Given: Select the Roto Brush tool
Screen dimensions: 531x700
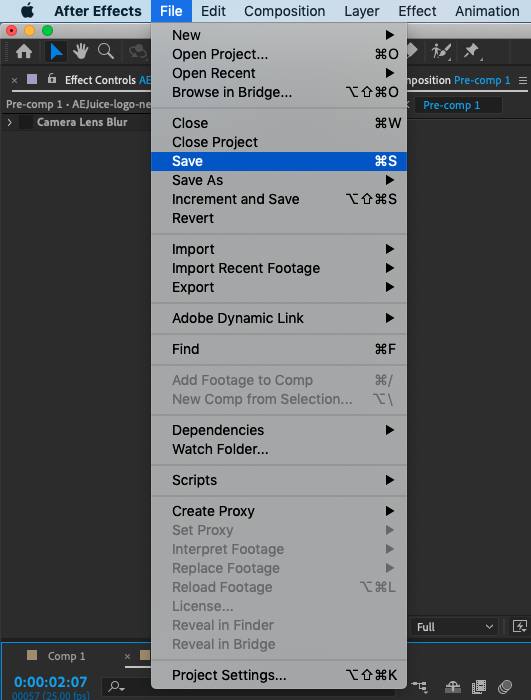Looking at the screenshot, I should [441, 52].
